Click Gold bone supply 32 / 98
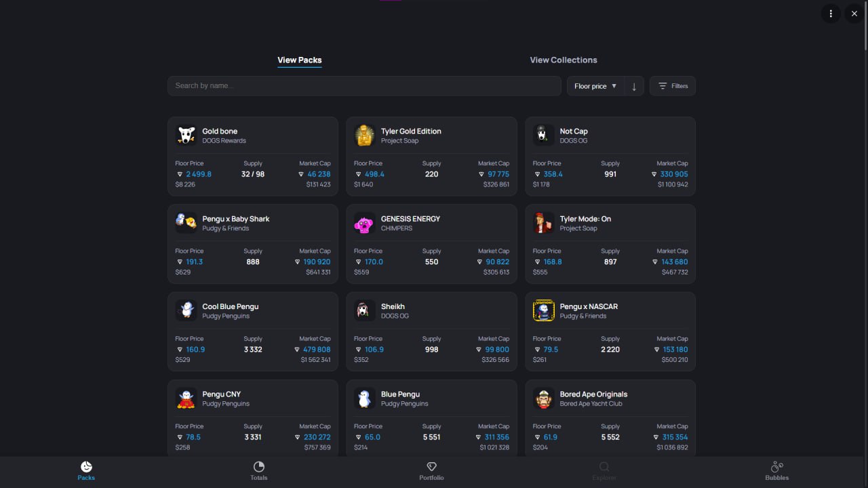The width and height of the screenshot is (868, 488). click(x=253, y=174)
